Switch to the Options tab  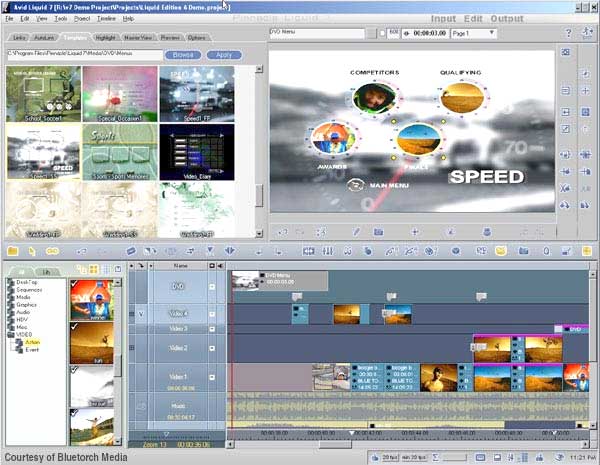coord(197,38)
